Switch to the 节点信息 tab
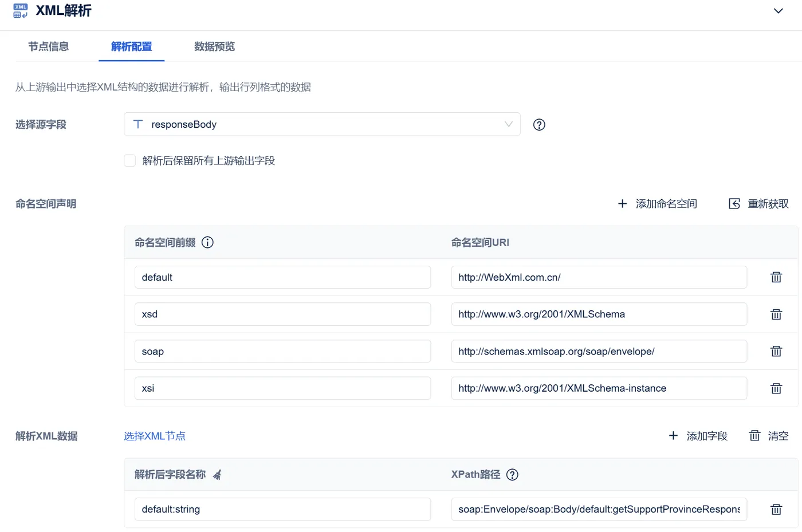Screen dimensions: 802x532 (49, 46)
